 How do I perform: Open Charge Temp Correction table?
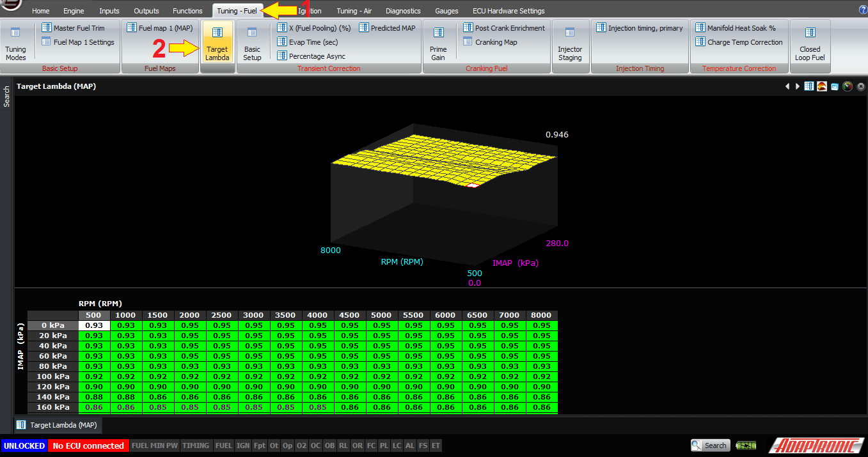click(x=739, y=42)
